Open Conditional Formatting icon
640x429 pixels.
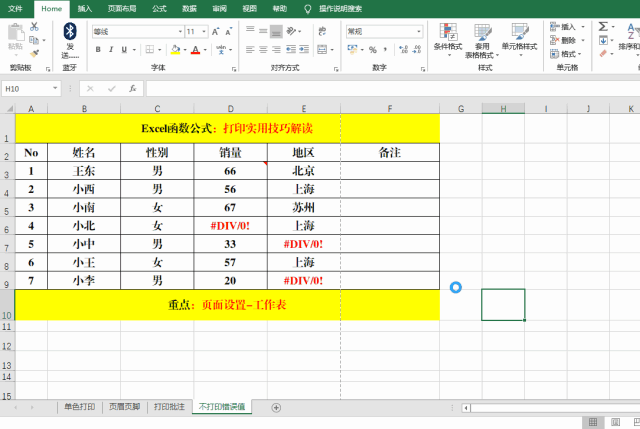pyautogui.click(x=448, y=31)
